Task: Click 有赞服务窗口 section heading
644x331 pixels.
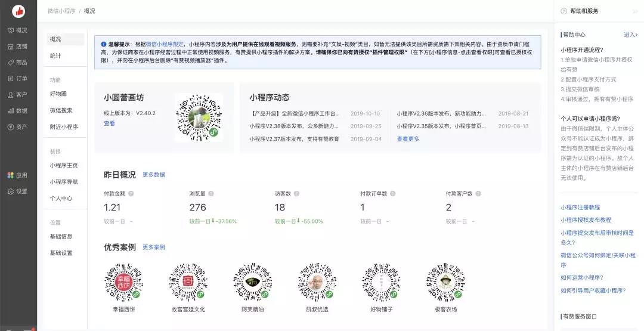Action: (x=580, y=317)
